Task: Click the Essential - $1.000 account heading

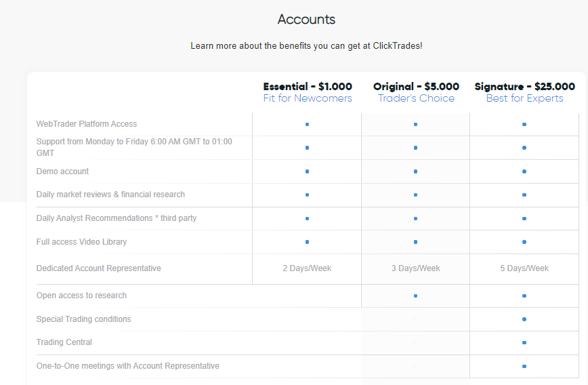Action: tap(308, 87)
